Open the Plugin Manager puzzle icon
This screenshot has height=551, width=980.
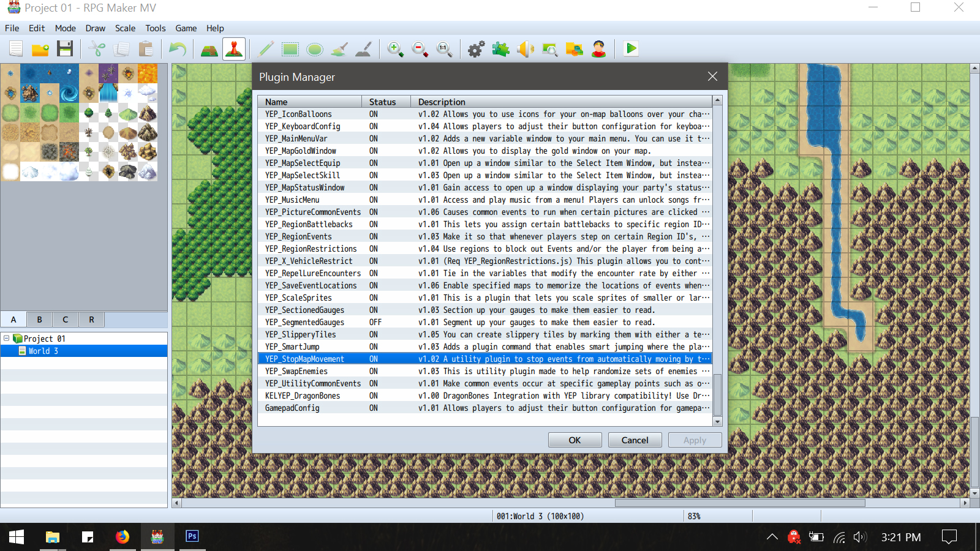(500, 49)
